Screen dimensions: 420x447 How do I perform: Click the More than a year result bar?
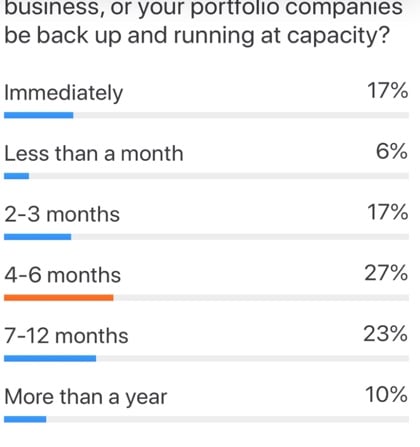pos(25,419)
